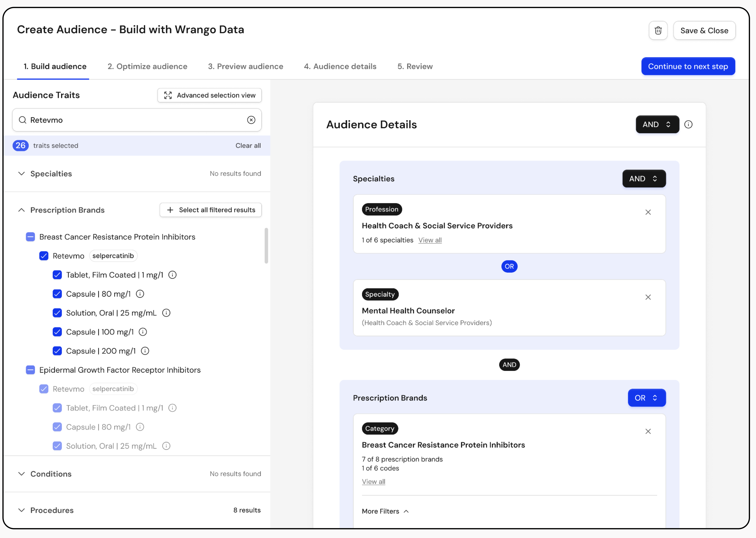
Task: Expand the Procedures section
Action: tap(22, 510)
